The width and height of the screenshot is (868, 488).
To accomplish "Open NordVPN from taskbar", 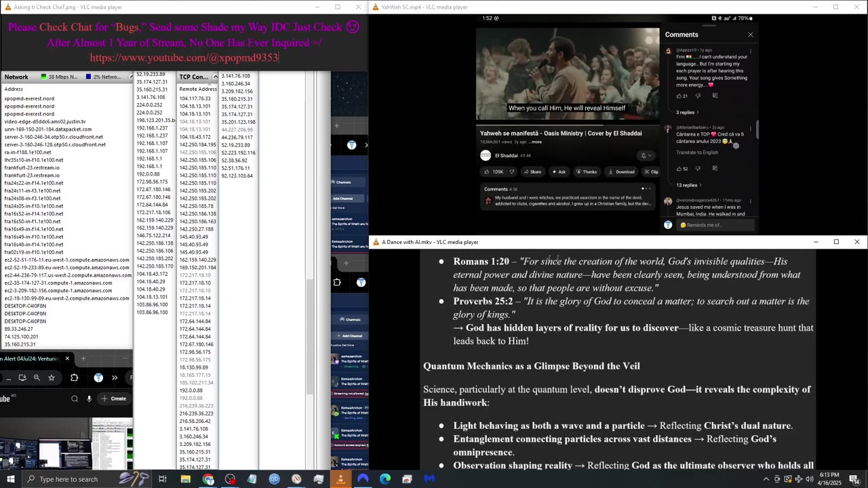I will (363, 479).
